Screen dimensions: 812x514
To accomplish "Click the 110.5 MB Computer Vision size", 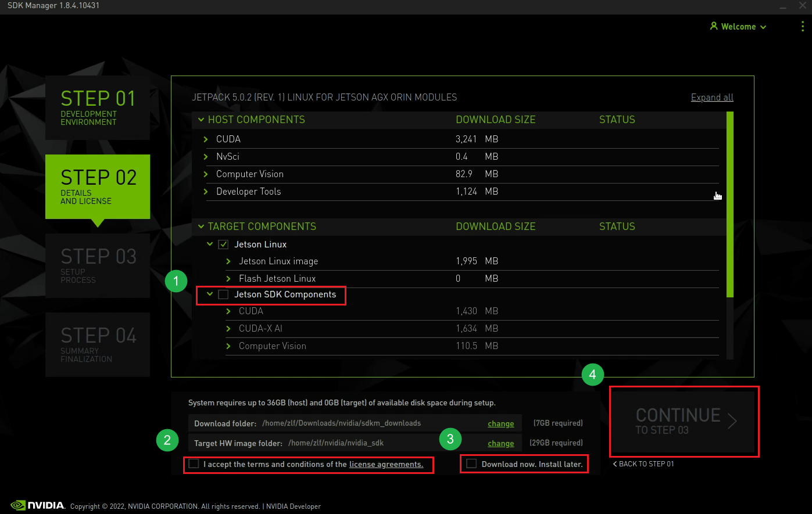I will (477, 346).
